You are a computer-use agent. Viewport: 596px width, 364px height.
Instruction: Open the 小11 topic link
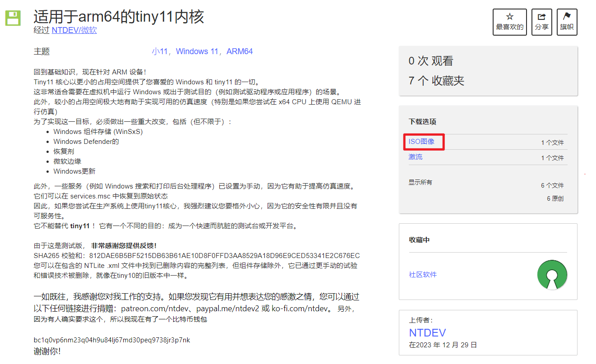[159, 51]
